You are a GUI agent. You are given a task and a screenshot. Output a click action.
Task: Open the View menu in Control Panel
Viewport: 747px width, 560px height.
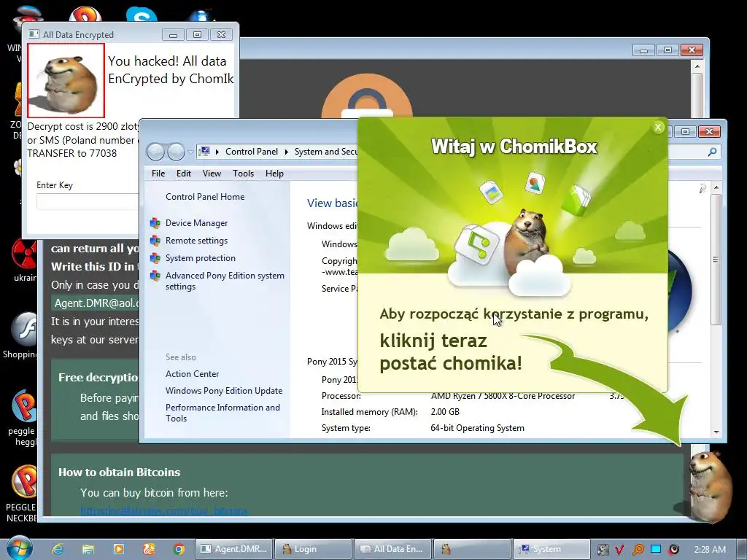click(x=212, y=174)
